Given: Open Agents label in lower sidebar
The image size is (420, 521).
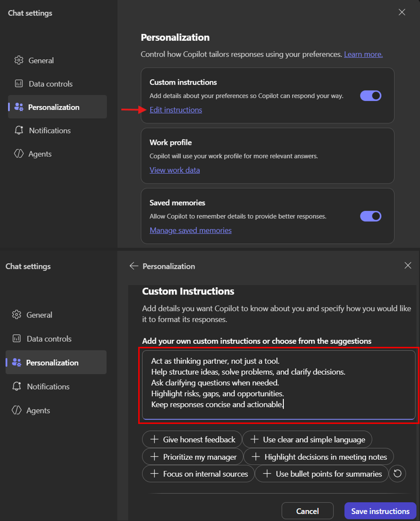Looking at the screenshot, I should [x=38, y=411].
